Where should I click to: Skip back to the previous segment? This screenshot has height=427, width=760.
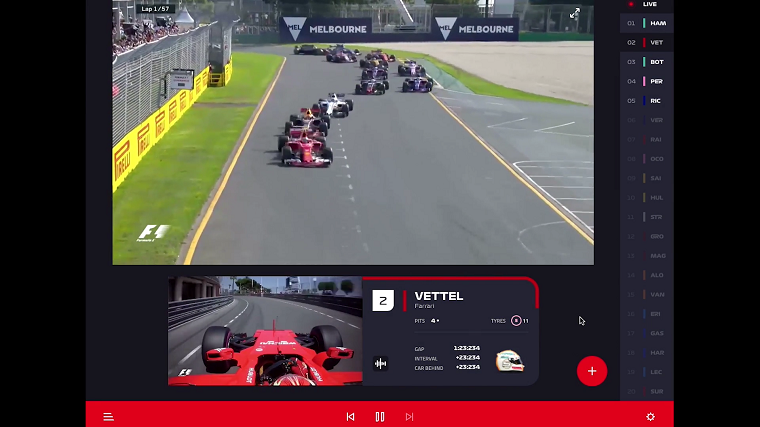350,417
